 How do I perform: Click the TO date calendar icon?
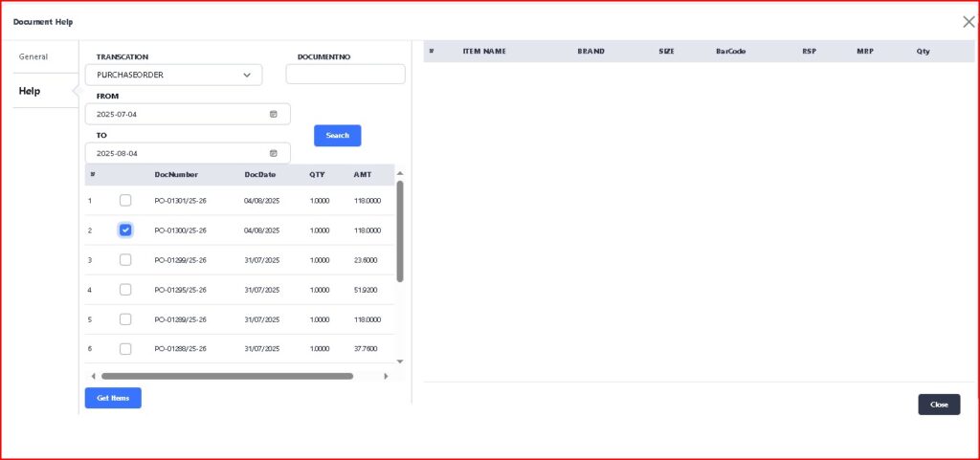click(273, 153)
